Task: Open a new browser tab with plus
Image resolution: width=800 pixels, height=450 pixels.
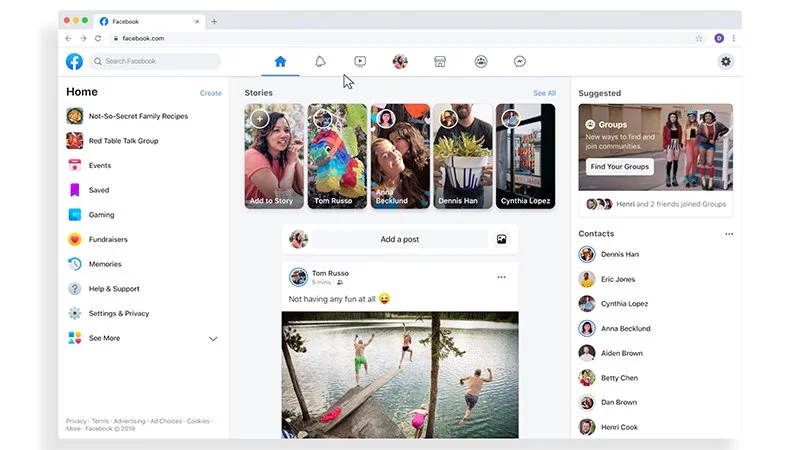Action: click(214, 21)
